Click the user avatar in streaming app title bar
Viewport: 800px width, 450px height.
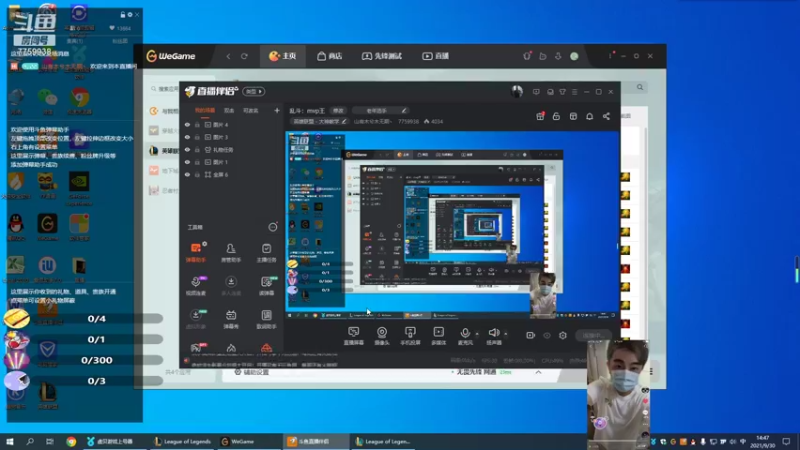(x=517, y=91)
